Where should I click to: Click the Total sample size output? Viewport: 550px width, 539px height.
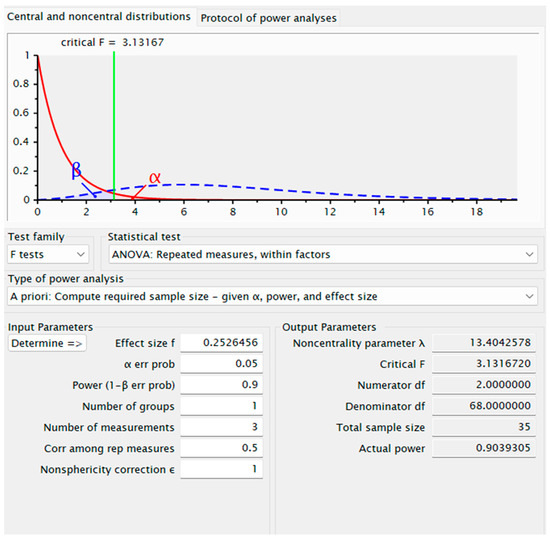484,427
